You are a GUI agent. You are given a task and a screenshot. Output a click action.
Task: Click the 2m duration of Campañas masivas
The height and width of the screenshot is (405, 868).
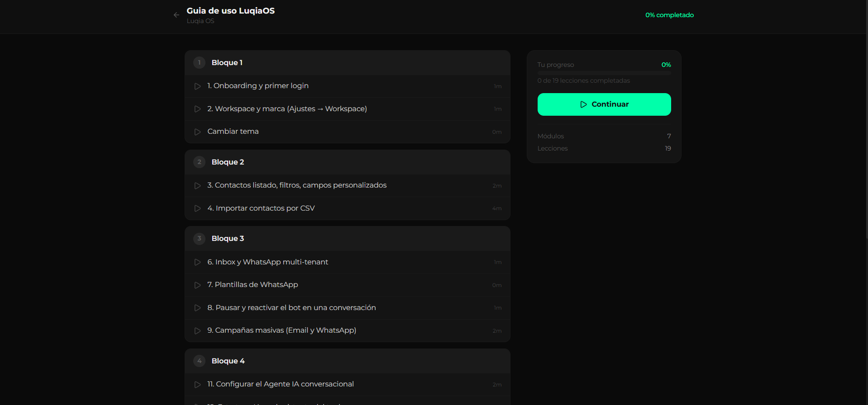click(x=497, y=331)
